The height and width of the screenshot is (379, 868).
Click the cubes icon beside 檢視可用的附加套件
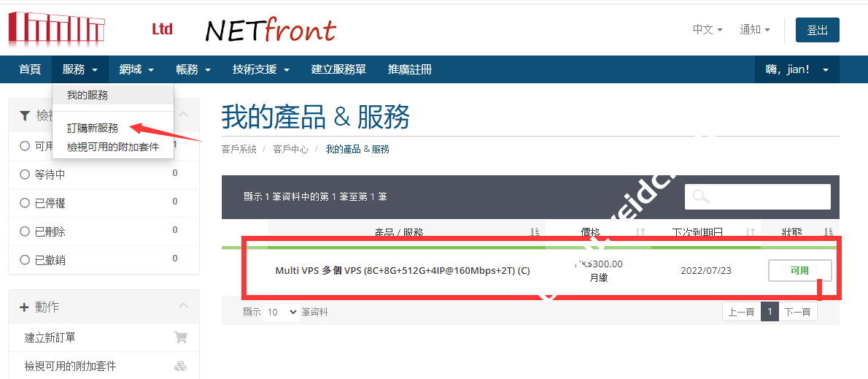click(x=180, y=366)
